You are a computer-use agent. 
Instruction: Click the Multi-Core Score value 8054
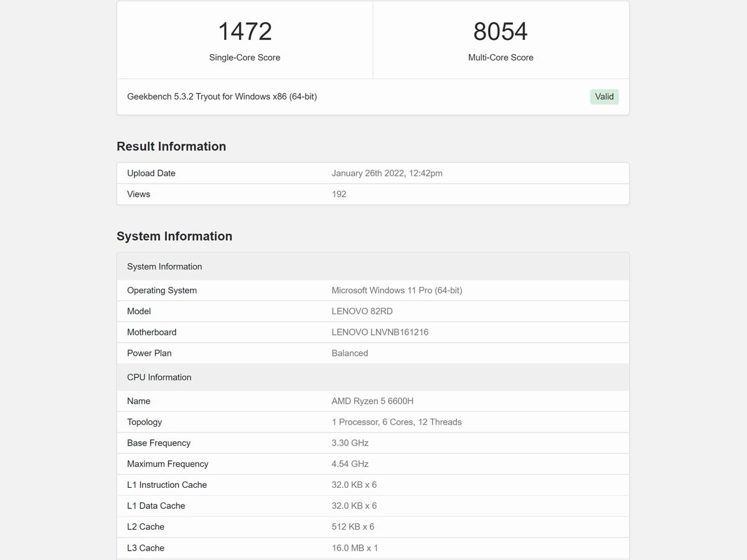tap(500, 31)
